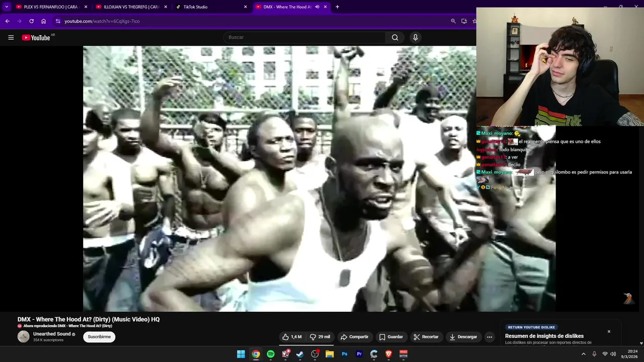Open Steam from the taskbar

click(300, 354)
